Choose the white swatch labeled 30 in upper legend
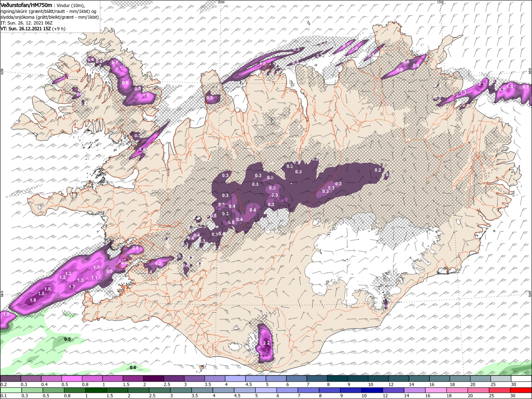This screenshot has height=399, width=532. (521, 379)
